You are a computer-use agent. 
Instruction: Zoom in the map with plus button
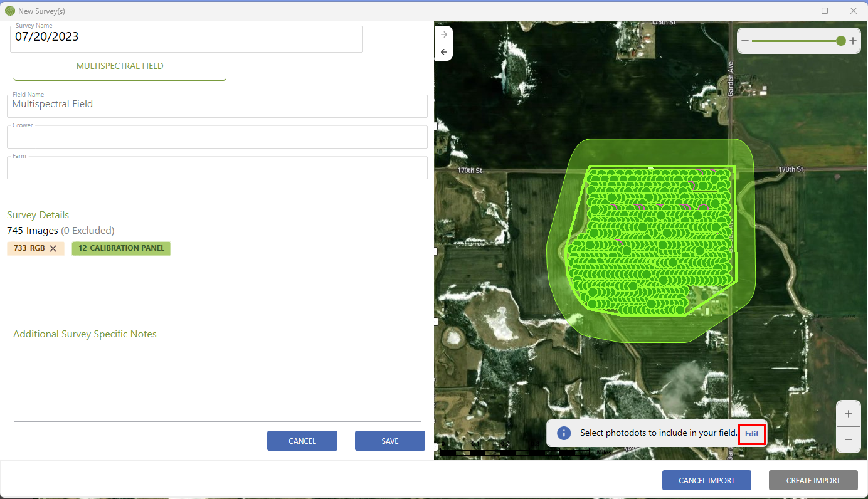pyautogui.click(x=849, y=414)
